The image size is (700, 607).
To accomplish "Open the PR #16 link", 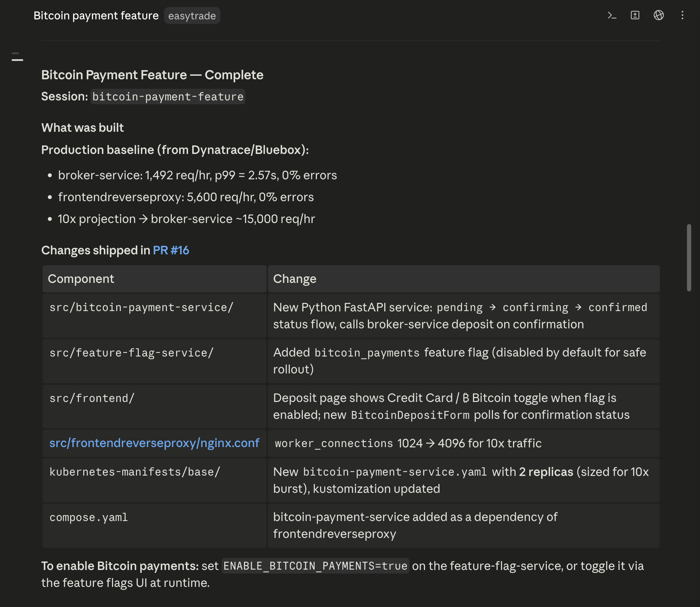I will tap(171, 250).
